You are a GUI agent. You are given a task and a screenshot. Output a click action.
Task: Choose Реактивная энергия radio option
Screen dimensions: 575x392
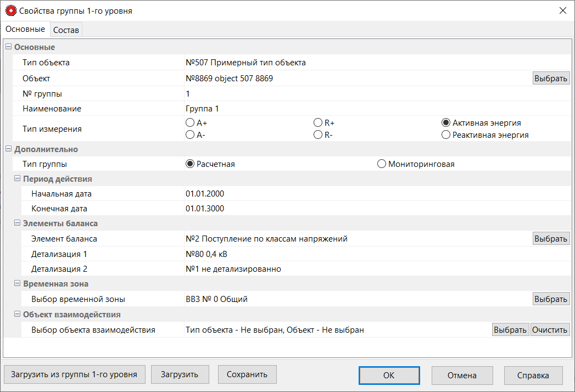tap(446, 135)
